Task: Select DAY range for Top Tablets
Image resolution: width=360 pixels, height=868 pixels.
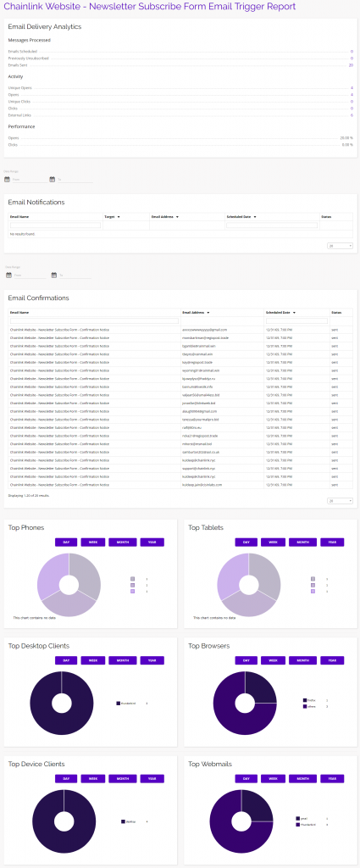Action: pyautogui.click(x=246, y=542)
